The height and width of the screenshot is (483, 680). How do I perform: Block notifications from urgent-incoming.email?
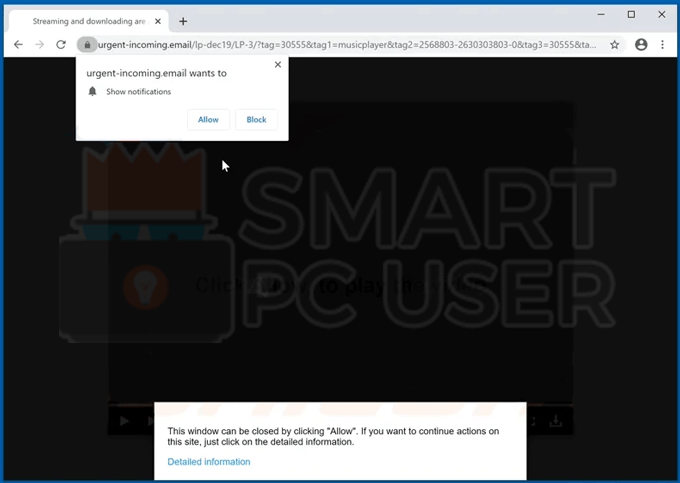pyautogui.click(x=256, y=120)
